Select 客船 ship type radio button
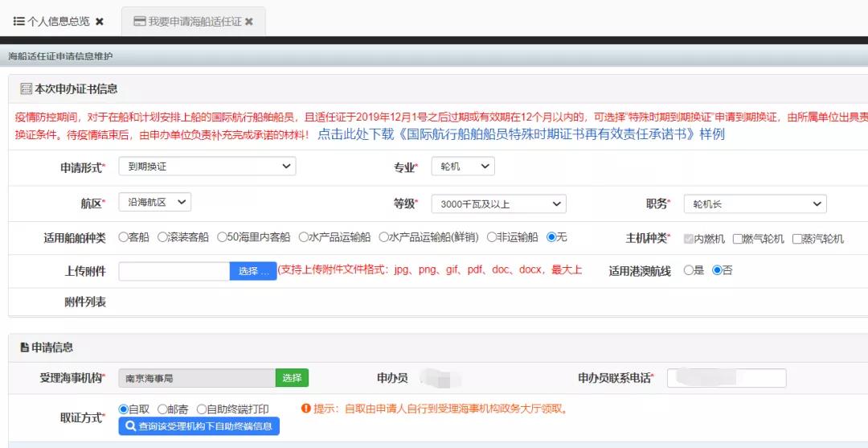The height and width of the screenshot is (448, 868). point(124,237)
